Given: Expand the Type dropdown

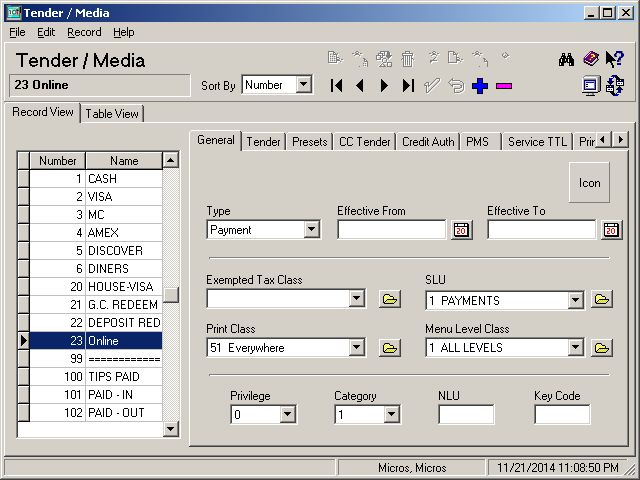Looking at the screenshot, I should click(x=311, y=229).
